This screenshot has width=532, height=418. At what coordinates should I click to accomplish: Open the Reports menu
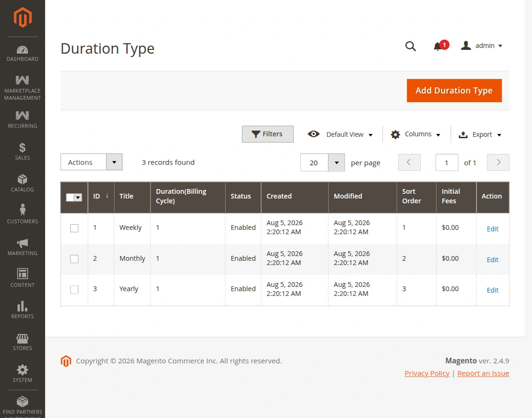pyautogui.click(x=22, y=310)
